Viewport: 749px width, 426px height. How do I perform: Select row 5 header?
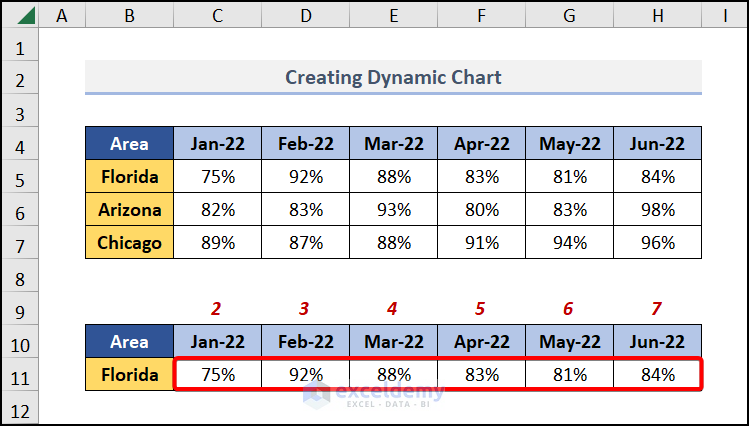[x=22, y=177]
